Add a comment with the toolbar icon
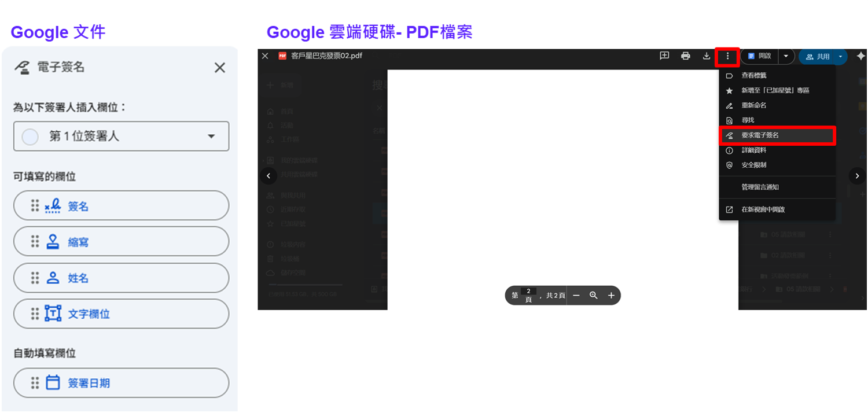 click(664, 56)
